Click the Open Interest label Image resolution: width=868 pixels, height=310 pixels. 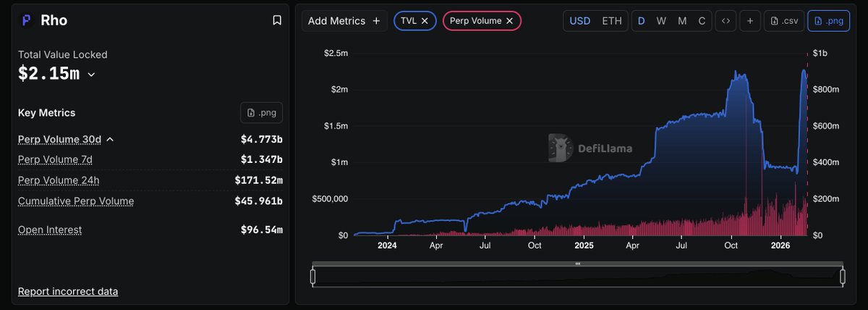(50, 230)
